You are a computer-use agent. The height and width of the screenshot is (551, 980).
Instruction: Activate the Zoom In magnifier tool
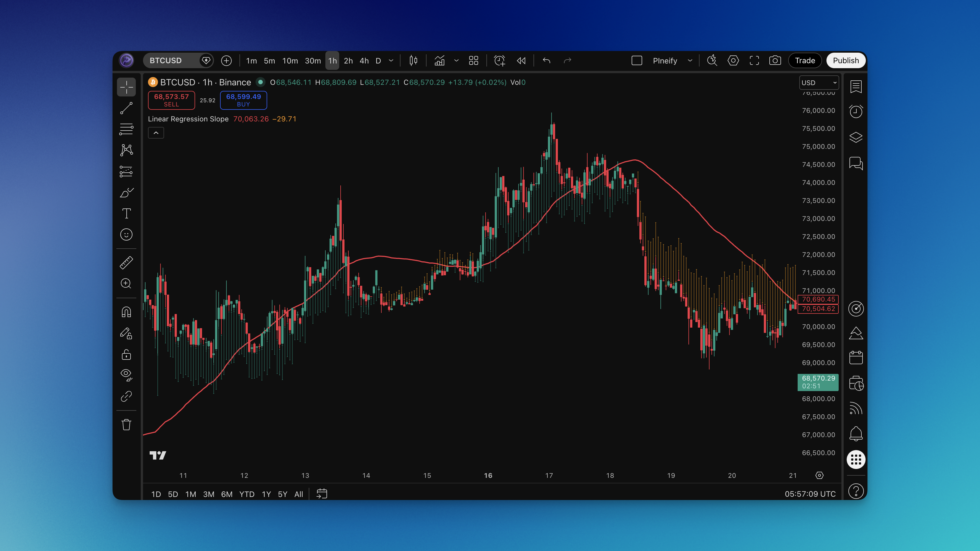(x=126, y=284)
